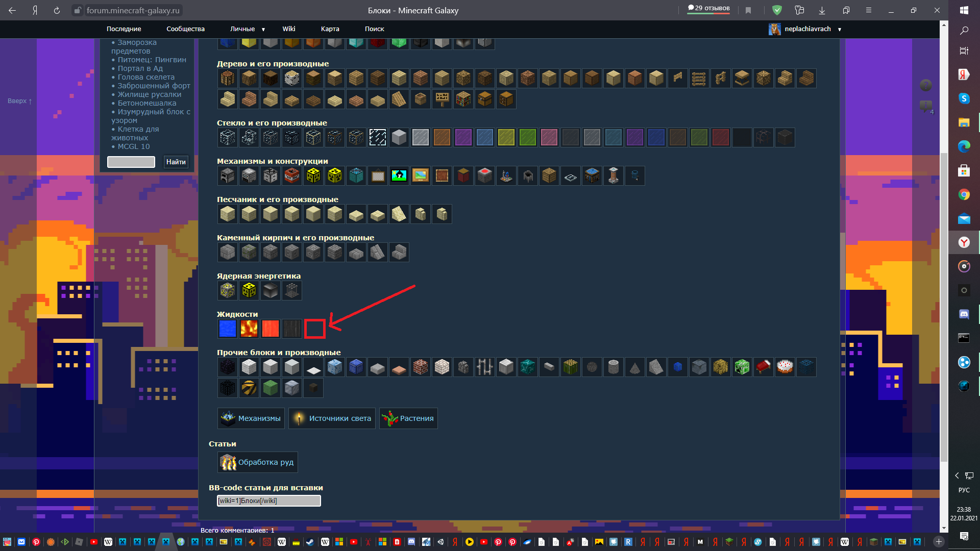
Task: Open the 29 отзывов site reviews
Action: tap(708, 9)
